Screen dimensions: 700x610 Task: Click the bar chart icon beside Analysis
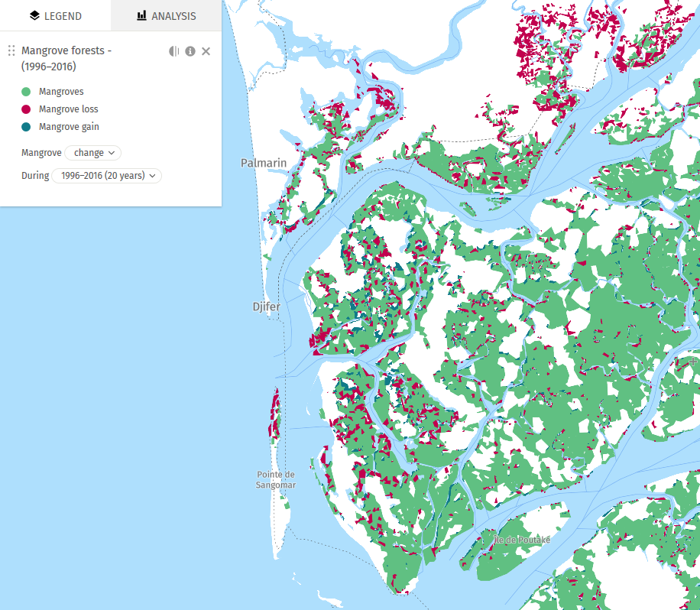tap(141, 15)
